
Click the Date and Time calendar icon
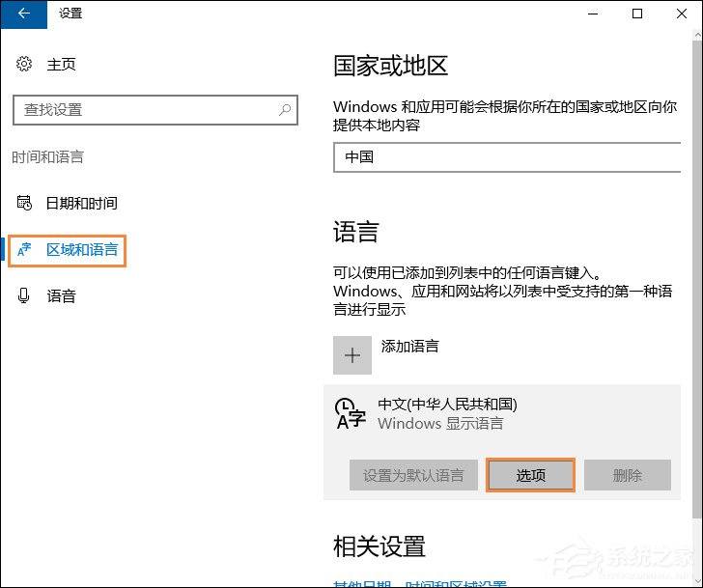click(24, 203)
